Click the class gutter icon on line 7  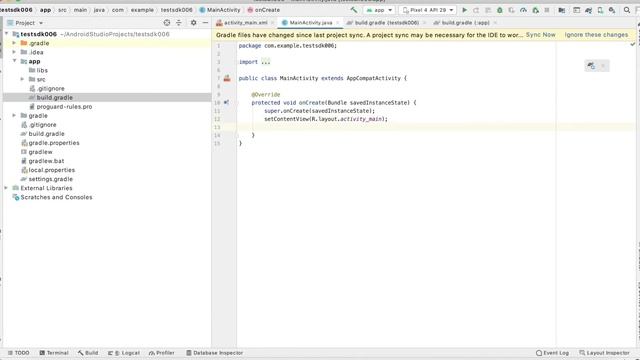click(227, 78)
